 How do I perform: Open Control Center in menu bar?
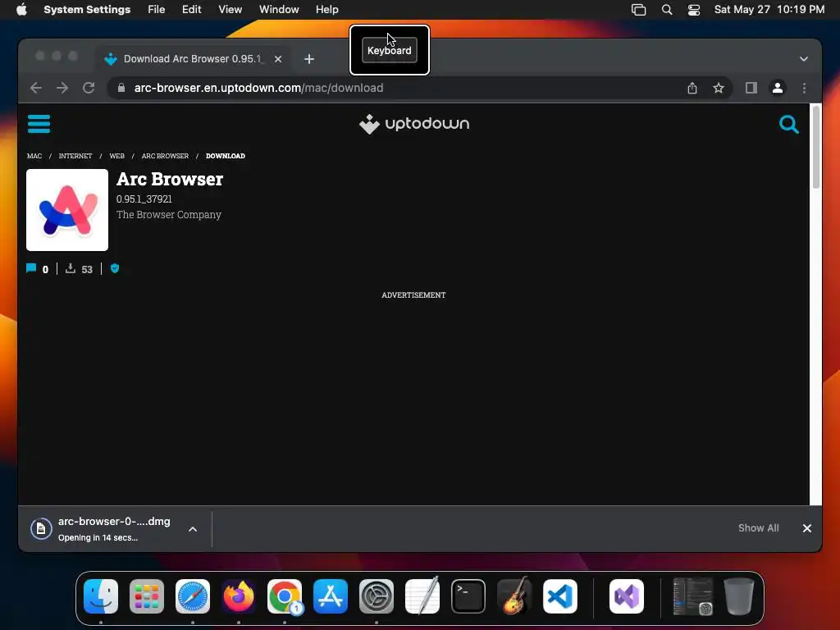[x=694, y=9]
